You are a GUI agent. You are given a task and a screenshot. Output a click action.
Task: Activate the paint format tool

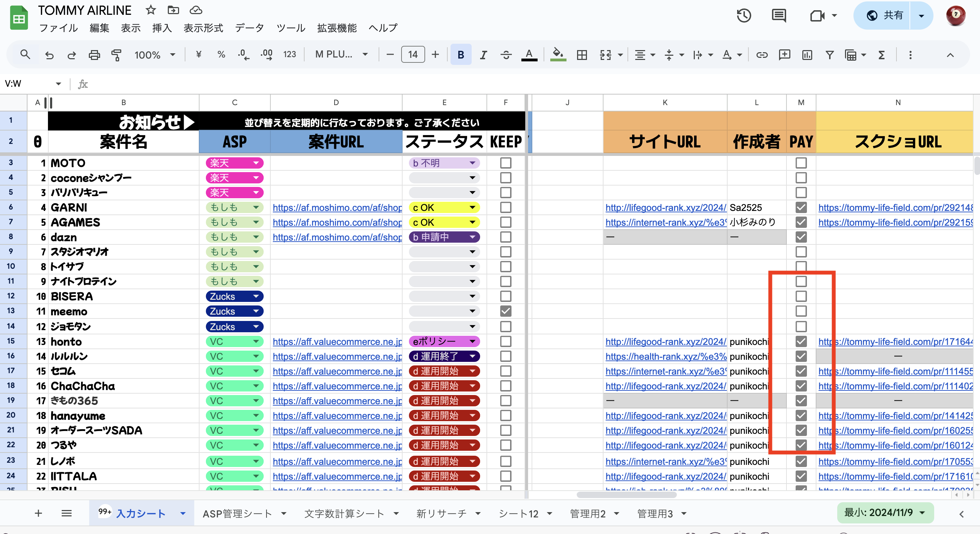(116, 55)
